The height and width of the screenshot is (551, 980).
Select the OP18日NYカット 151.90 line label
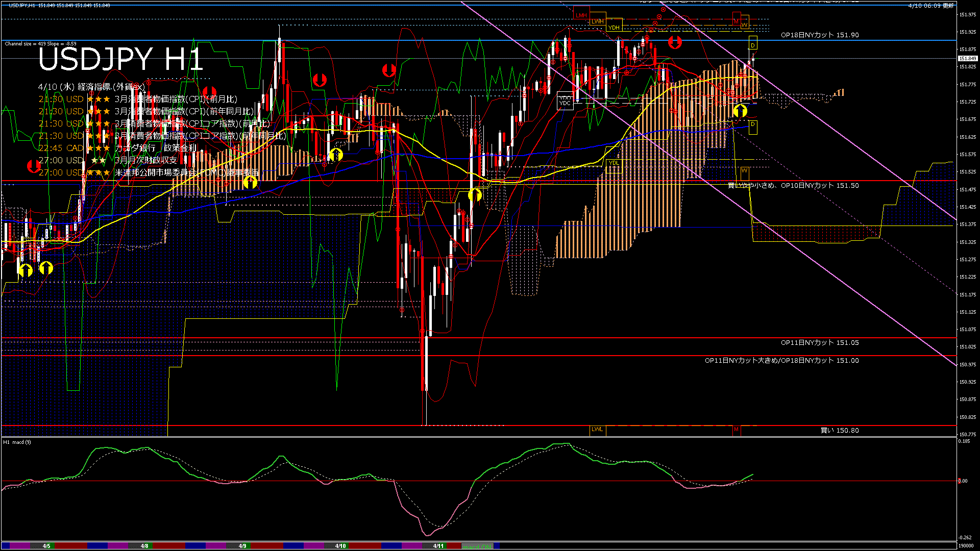click(x=819, y=35)
